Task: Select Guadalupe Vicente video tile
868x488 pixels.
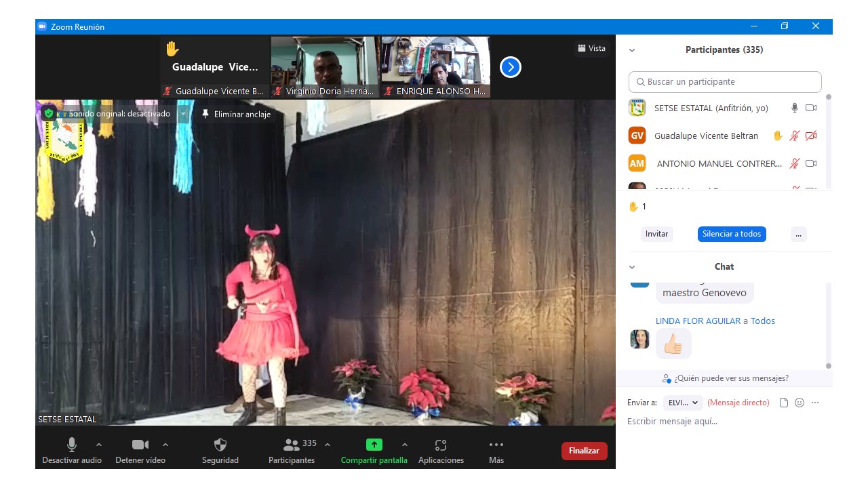Action: (x=215, y=67)
